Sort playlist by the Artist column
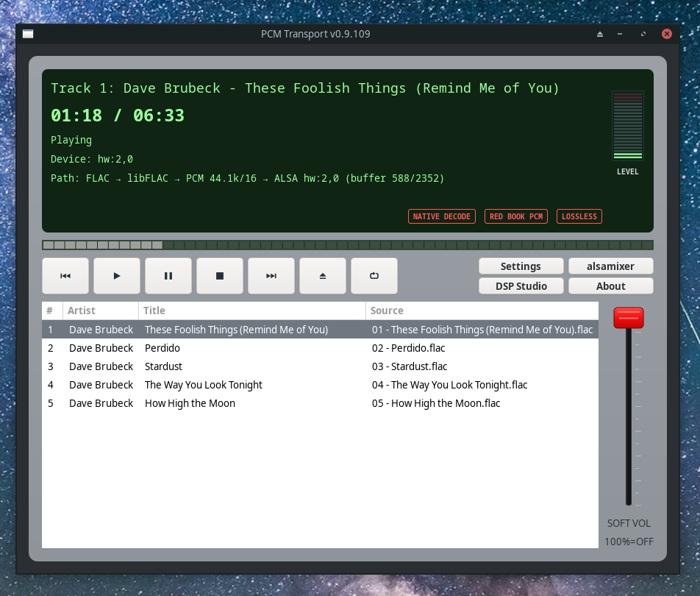The height and width of the screenshot is (596, 700). (x=101, y=311)
